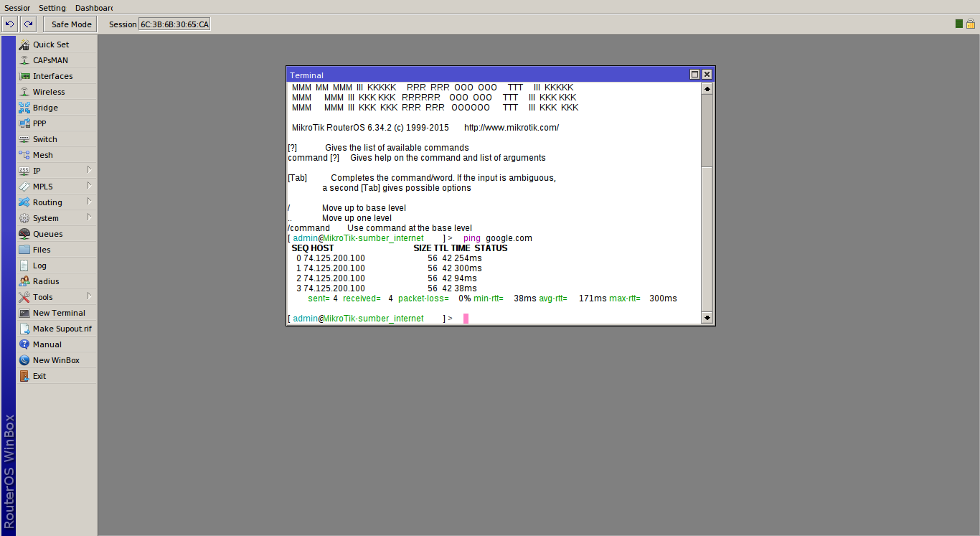Click the green status indicator square
980x536 pixels.
tap(959, 24)
